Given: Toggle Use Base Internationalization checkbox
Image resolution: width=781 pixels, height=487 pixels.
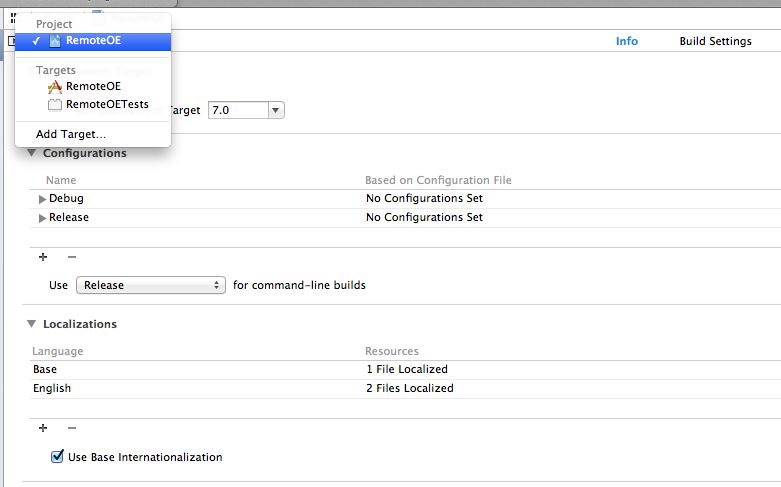Looking at the screenshot, I should 57,456.
